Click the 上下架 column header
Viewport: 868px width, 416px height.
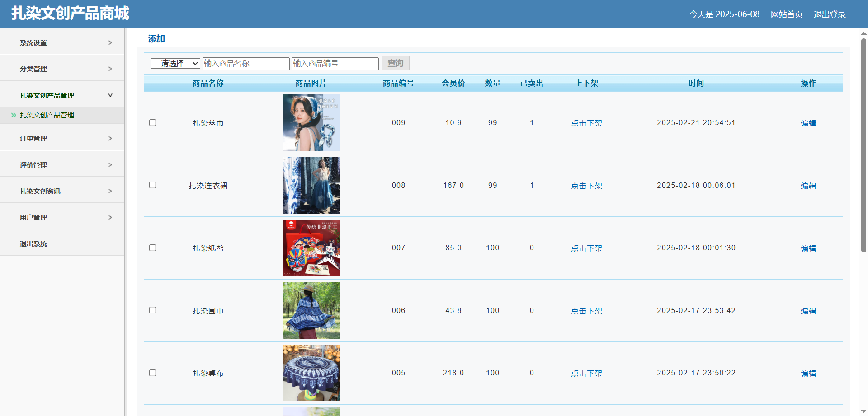(587, 83)
